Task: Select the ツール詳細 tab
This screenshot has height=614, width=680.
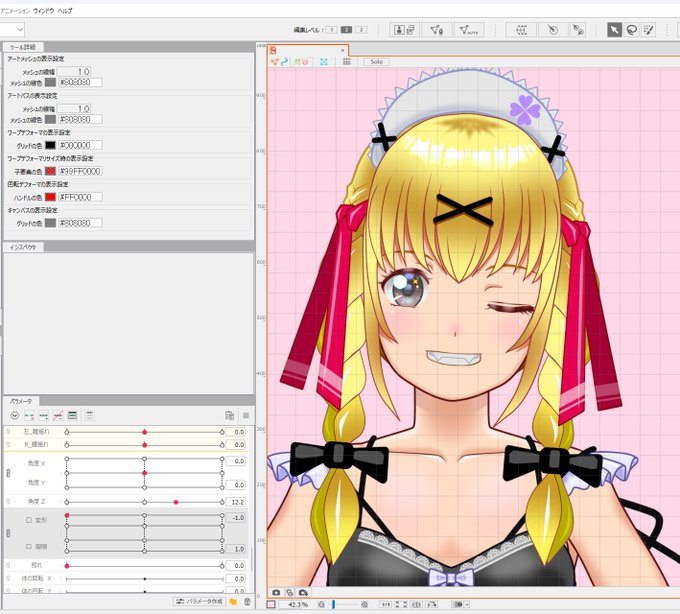Action: coord(23,47)
